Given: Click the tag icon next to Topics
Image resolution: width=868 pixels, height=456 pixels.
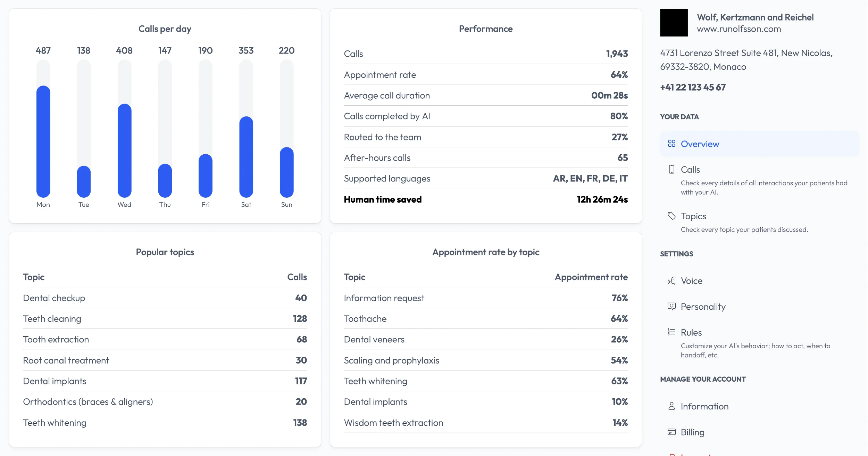Looking at the screenshot, I should point(671,216).
